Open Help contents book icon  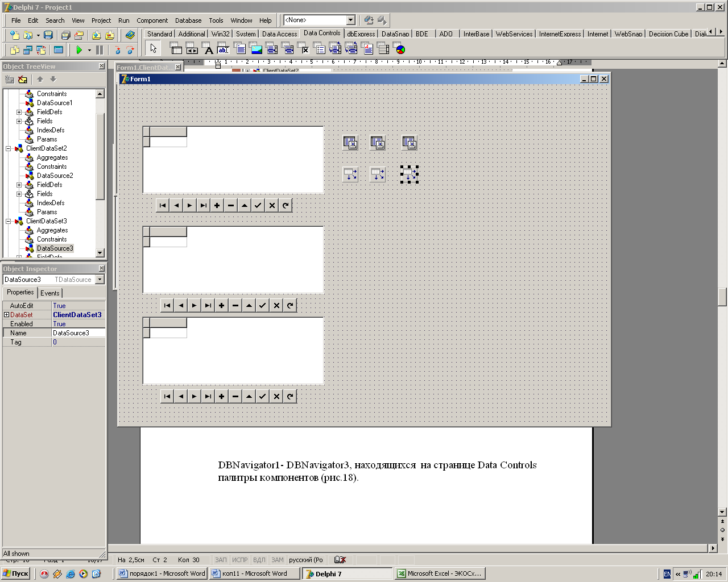click(x=130, y=35)
